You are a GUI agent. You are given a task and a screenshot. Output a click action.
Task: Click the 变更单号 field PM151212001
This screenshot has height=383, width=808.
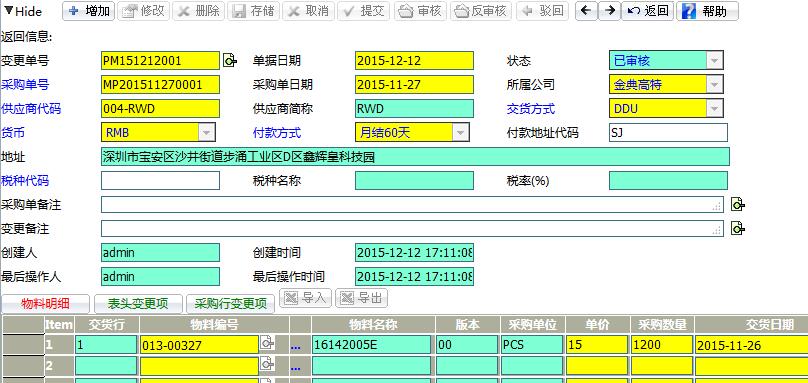click(160, 61)
